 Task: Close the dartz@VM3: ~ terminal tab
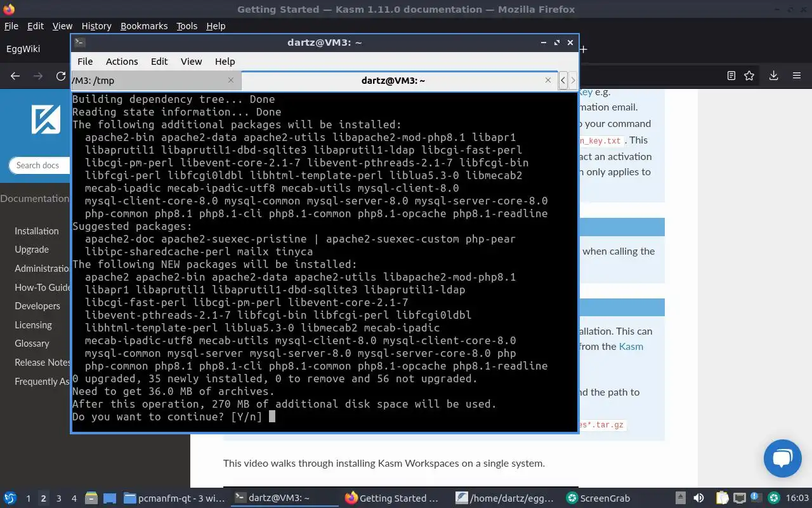tap(548, 80)
